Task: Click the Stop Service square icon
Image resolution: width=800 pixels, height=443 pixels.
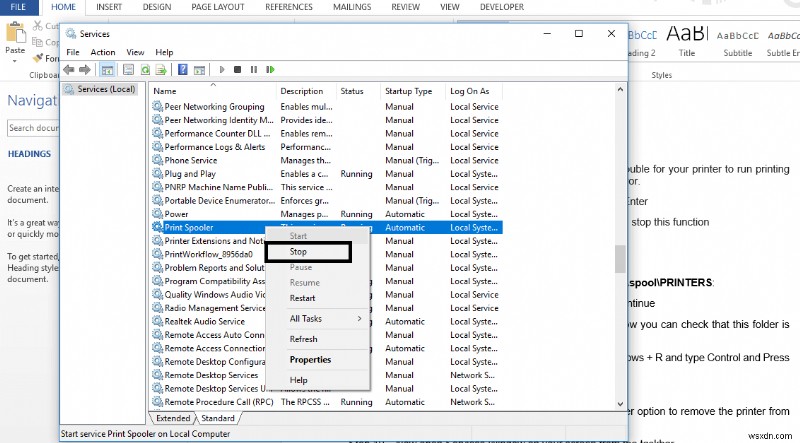Action: coord(237,69)
